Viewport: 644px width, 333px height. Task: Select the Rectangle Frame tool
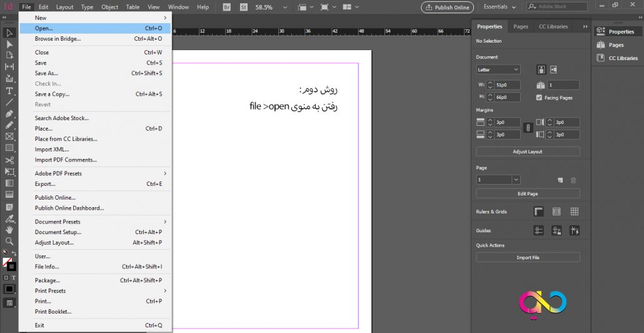9,136
